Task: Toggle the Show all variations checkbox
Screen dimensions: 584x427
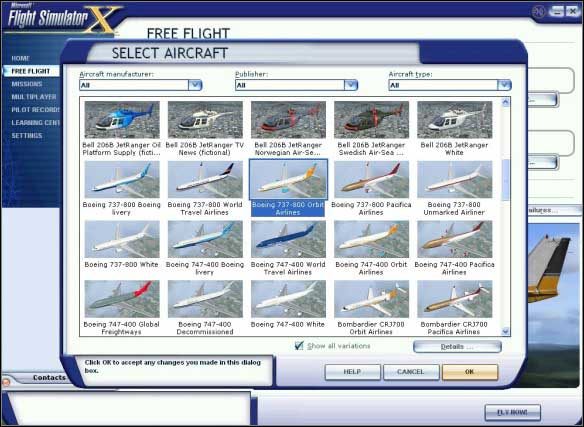Action: pos(299,346)
